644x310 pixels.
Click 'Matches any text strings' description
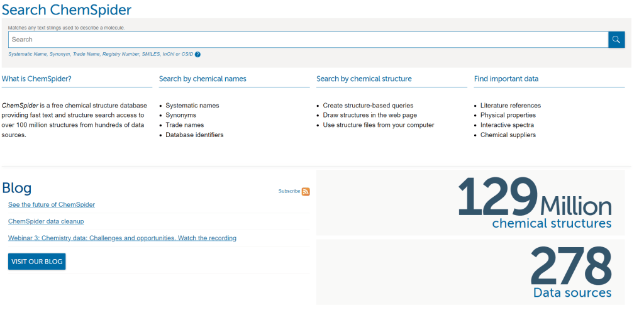[67, 28]
